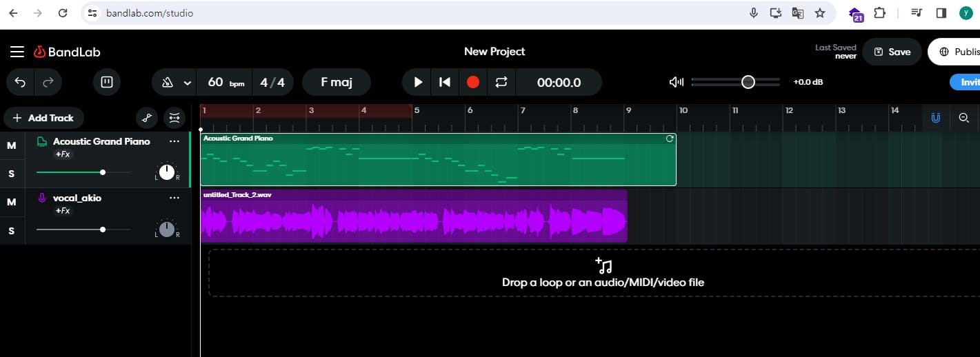The height and width of the screenshot is (357, 980).
Task: Click the BandLab logo
Action: click(x=67, y=52)
